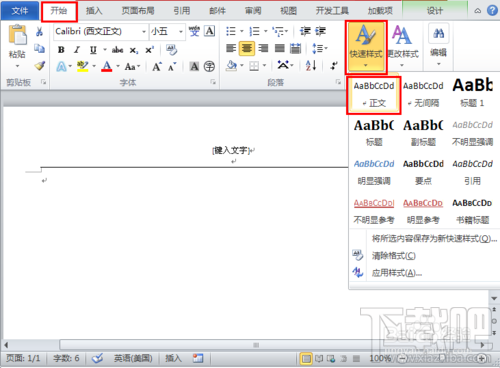This screenshot has height=368, width=500.
Task: Click the Shrink Font icon
Action: pyautogui.click(x=172, y=67)
